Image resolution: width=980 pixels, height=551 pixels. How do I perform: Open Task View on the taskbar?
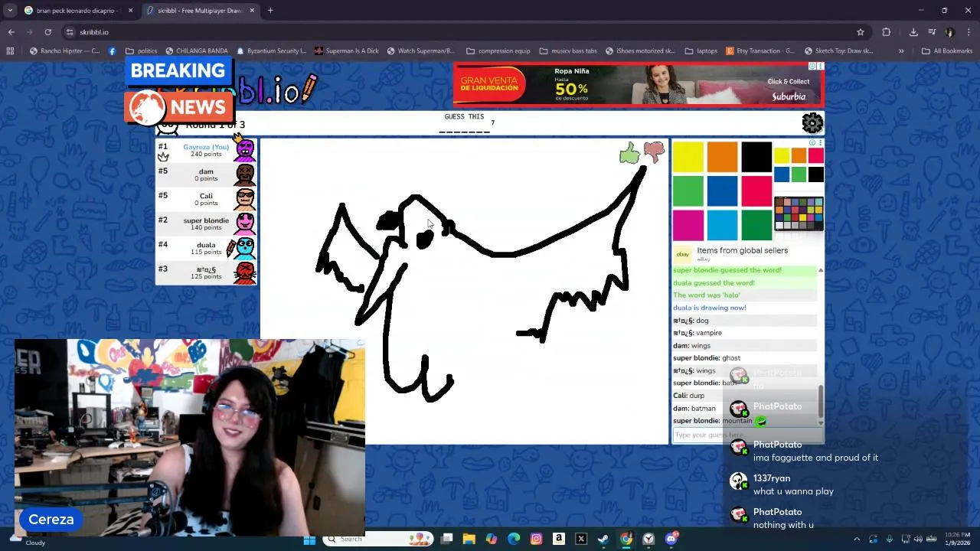tap(446, 540)
